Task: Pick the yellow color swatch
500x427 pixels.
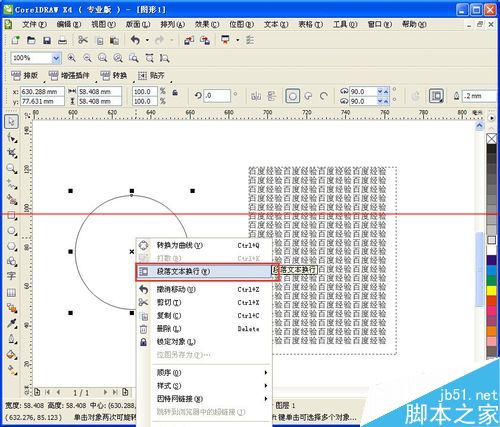Action: 492,291
